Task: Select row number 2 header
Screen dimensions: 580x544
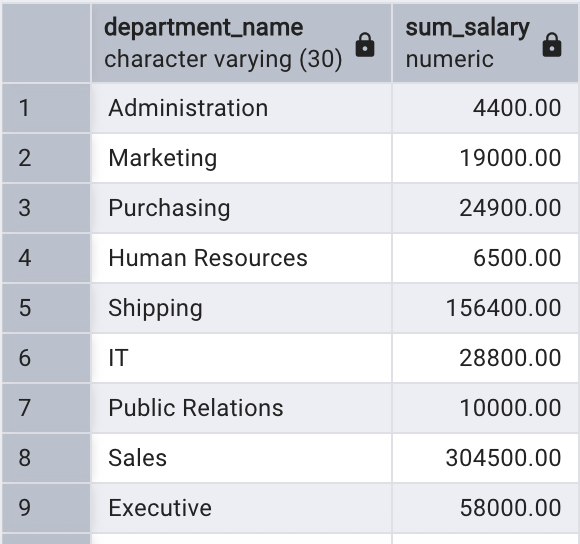Action: click(x=46, y=158)
